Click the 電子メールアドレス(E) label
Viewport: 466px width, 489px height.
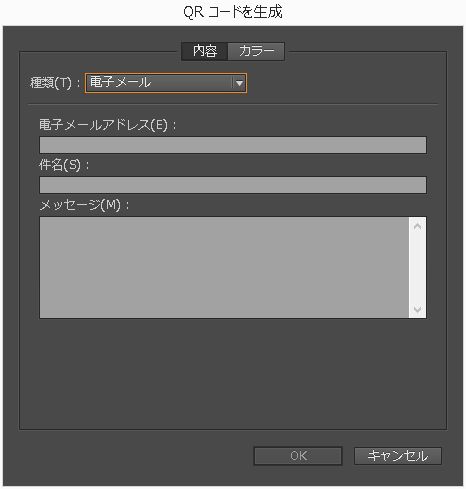107,125
